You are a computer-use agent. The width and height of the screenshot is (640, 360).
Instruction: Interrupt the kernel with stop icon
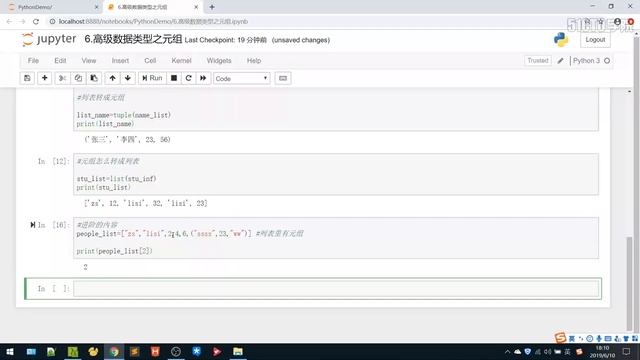(174, 78)
